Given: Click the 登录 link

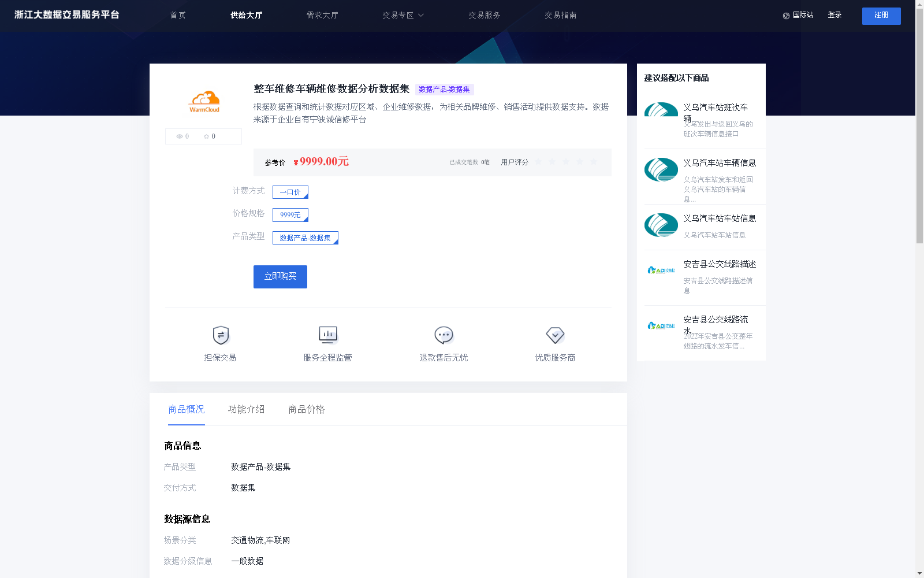Looking at the screenshot, I should 834,16.
